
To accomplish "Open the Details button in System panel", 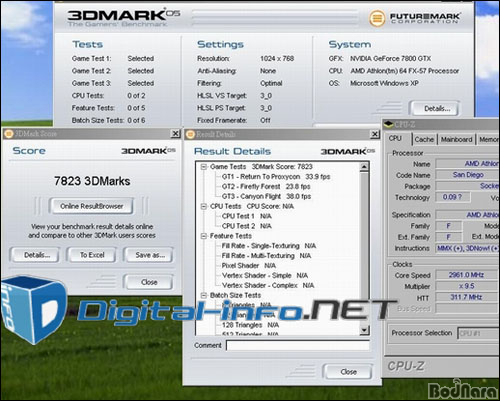I will 436,108.
